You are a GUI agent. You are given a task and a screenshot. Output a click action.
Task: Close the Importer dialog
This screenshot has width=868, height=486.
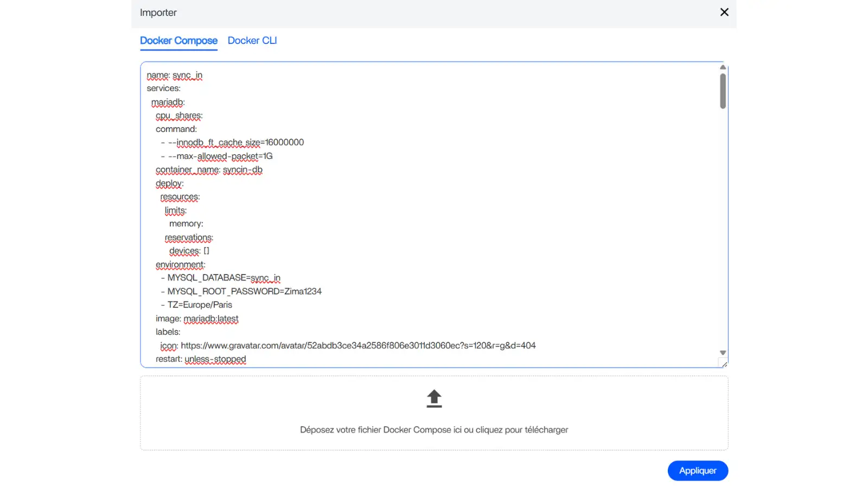[x=724, y=12]
